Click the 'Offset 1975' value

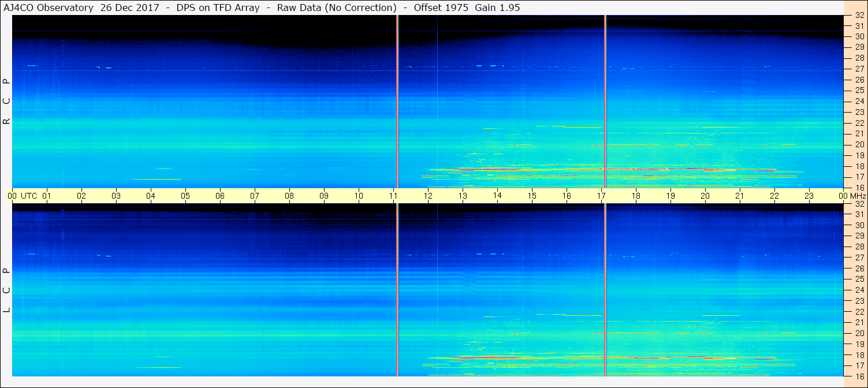(x=441, y=8)
